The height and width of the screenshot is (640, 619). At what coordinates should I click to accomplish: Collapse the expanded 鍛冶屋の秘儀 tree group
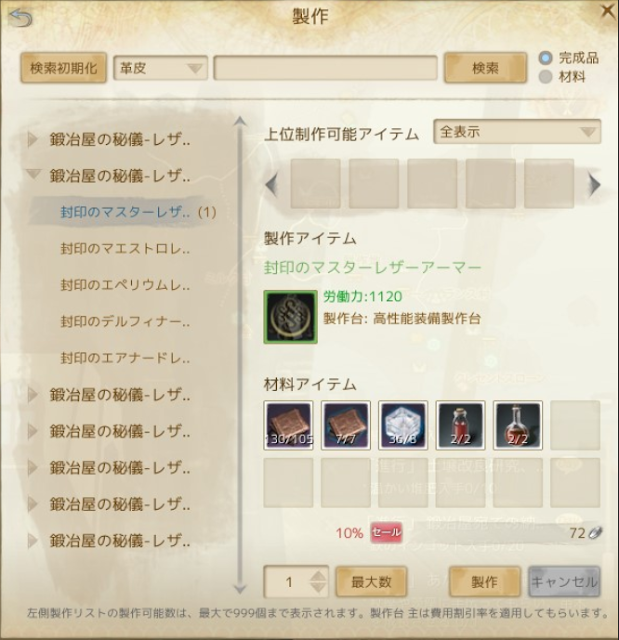[x=33, y=175]
